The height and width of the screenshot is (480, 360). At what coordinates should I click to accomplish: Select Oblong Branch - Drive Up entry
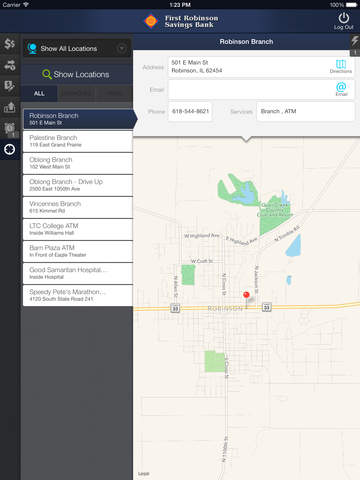coord(78,185)
